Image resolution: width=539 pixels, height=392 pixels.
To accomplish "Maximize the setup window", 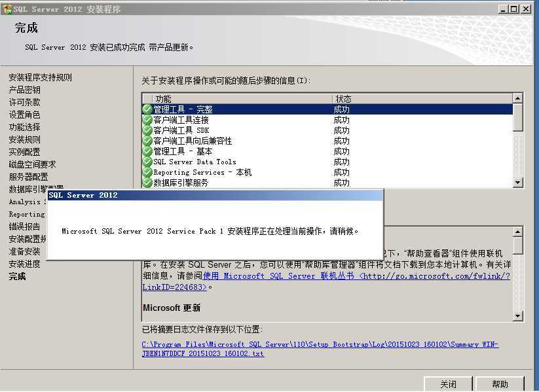I will (514, 9).
